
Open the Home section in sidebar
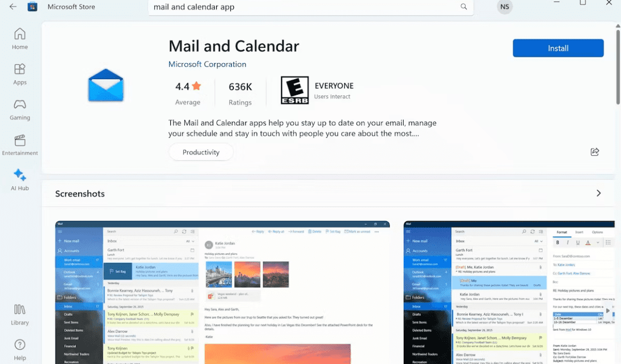click(x=20, y=39)
